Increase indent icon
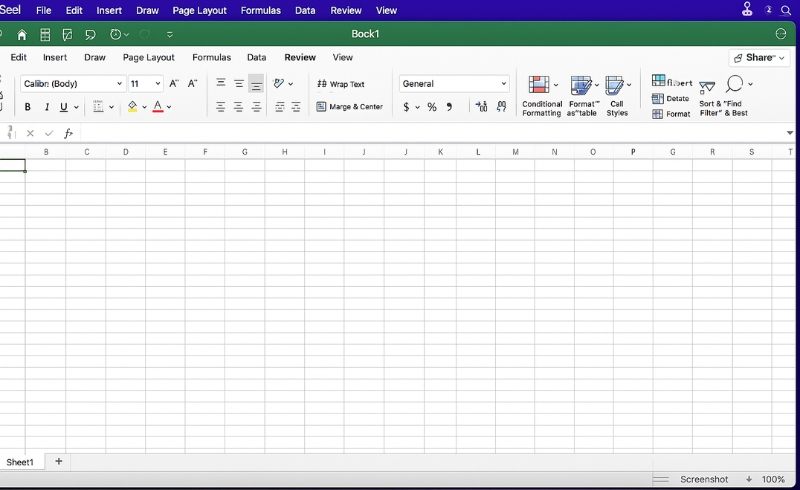 [296, 107]
